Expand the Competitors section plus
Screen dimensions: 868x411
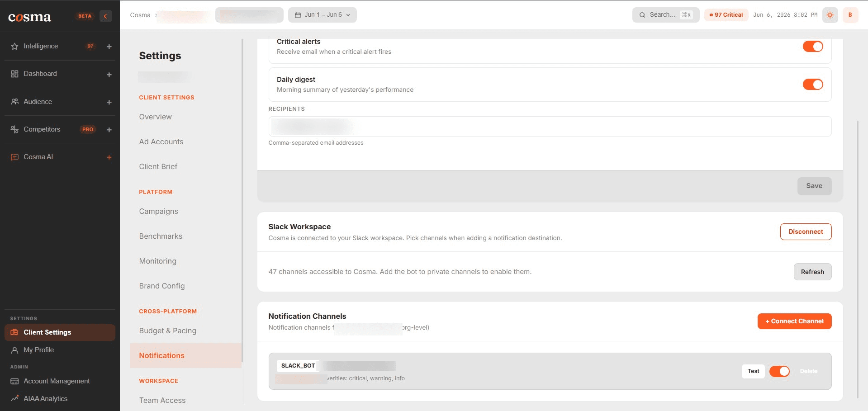pos(109,130)
